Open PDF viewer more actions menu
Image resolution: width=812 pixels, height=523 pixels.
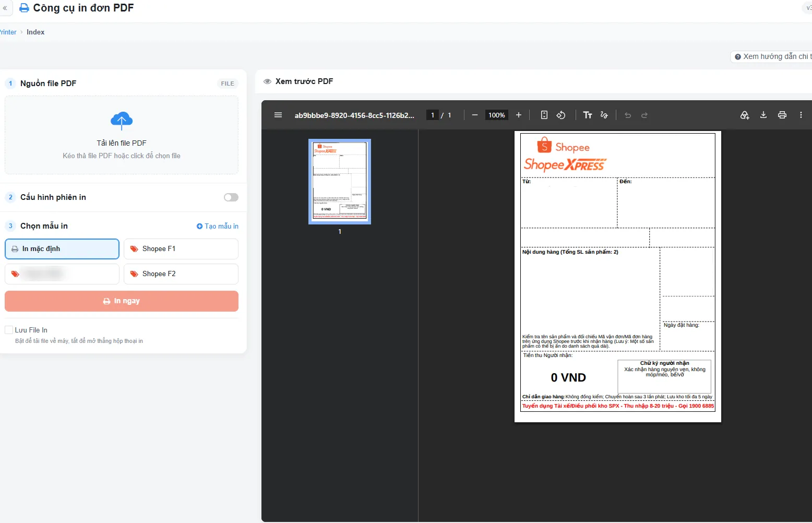click(801, 115)
